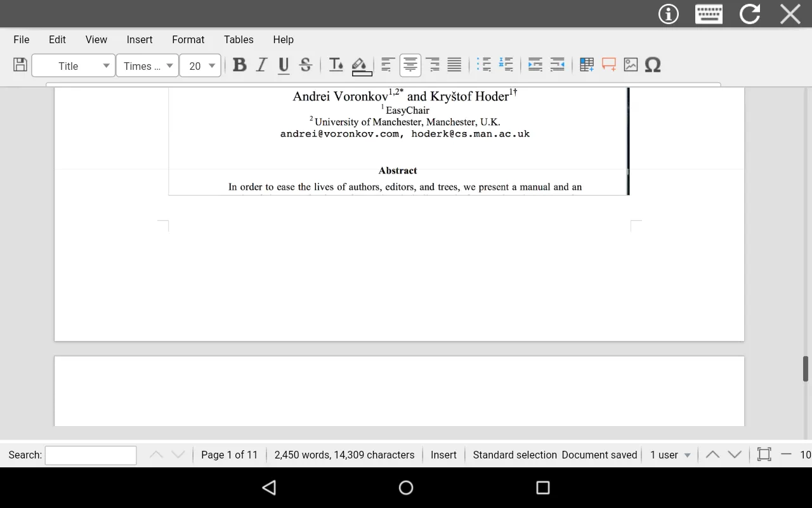Select center horizontally alignment
Viewport: 812px width, 508px height.
click(410, 65)
